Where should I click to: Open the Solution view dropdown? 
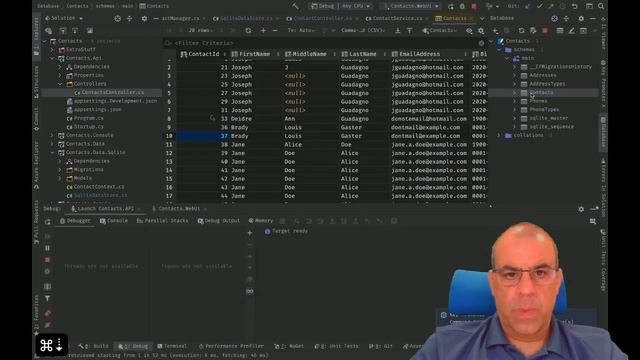point(64,18)
